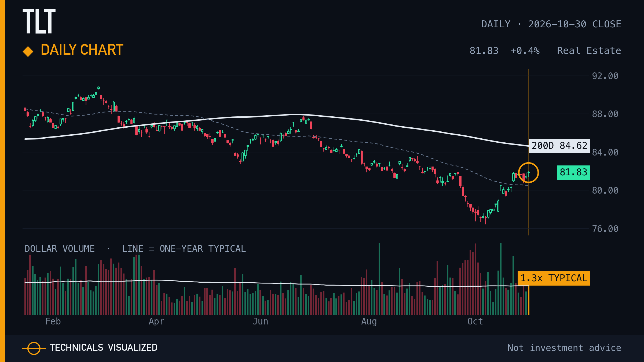Viewport: 644px width, 362px height.
Task: Click the TLT ticker title
Action: 39,21
